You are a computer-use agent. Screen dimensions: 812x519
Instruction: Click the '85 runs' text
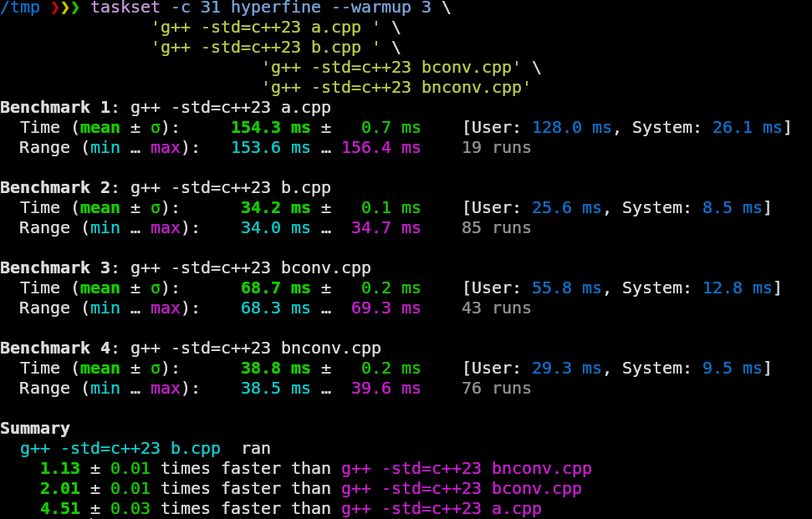pos(496,228)
